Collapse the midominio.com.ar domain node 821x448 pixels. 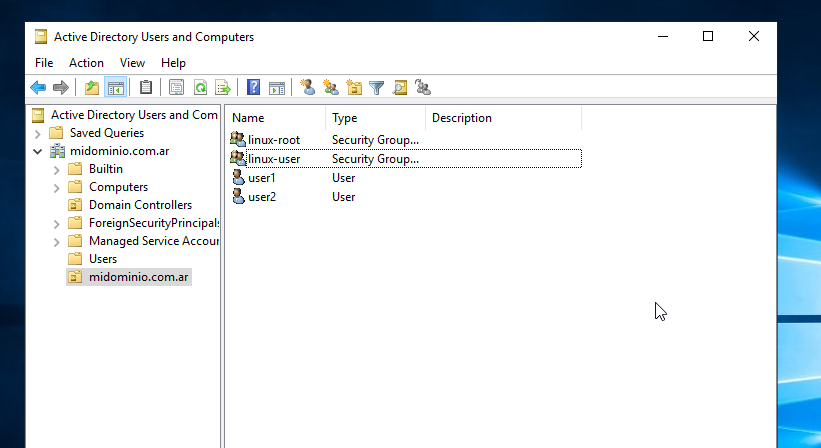(38, 152)
